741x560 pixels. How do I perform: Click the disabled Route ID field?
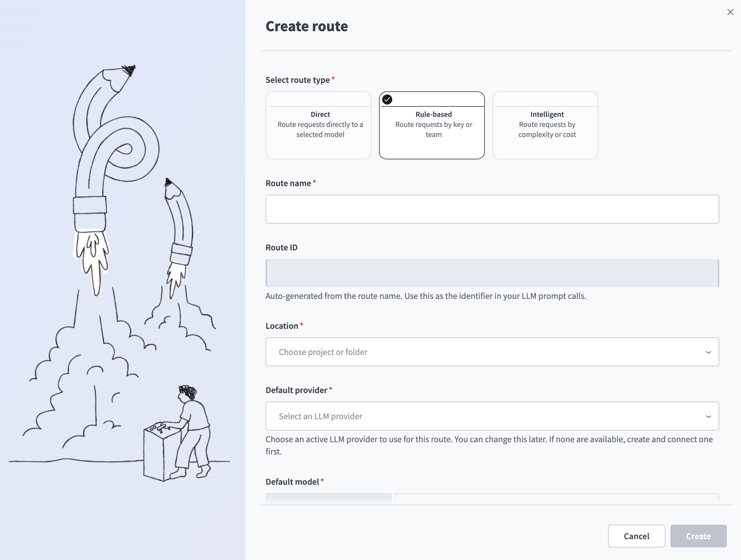pos(492,273)
